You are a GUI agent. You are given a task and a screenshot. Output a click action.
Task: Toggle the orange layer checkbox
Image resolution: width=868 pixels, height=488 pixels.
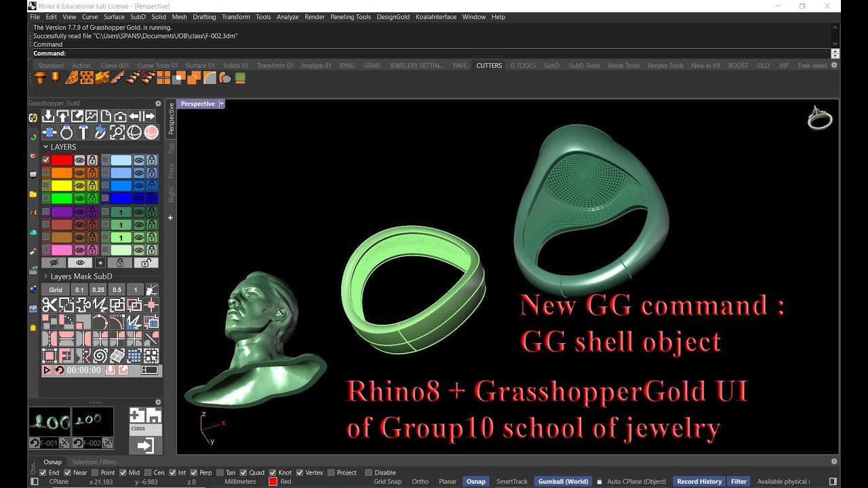tap(46, 172)
